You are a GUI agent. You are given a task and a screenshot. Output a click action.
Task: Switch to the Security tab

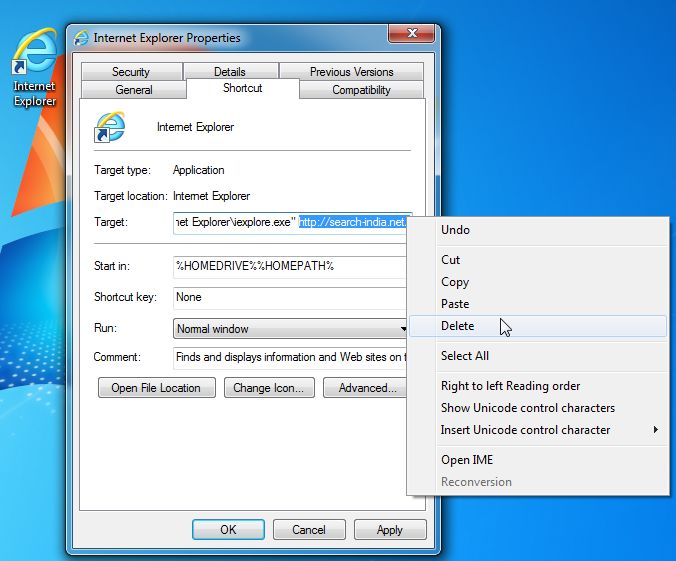[x=131, y=72]
